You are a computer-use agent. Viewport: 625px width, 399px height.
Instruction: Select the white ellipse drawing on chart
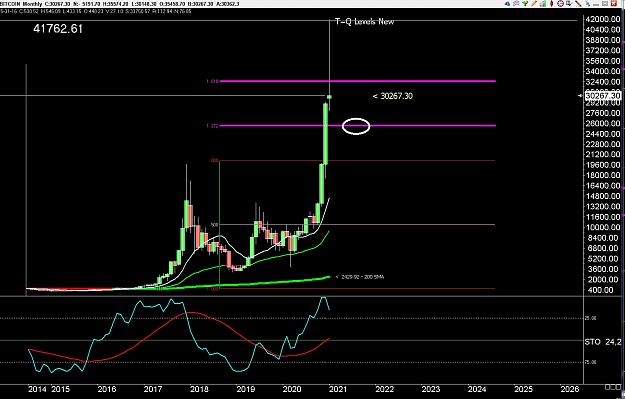tap(356, 126)
